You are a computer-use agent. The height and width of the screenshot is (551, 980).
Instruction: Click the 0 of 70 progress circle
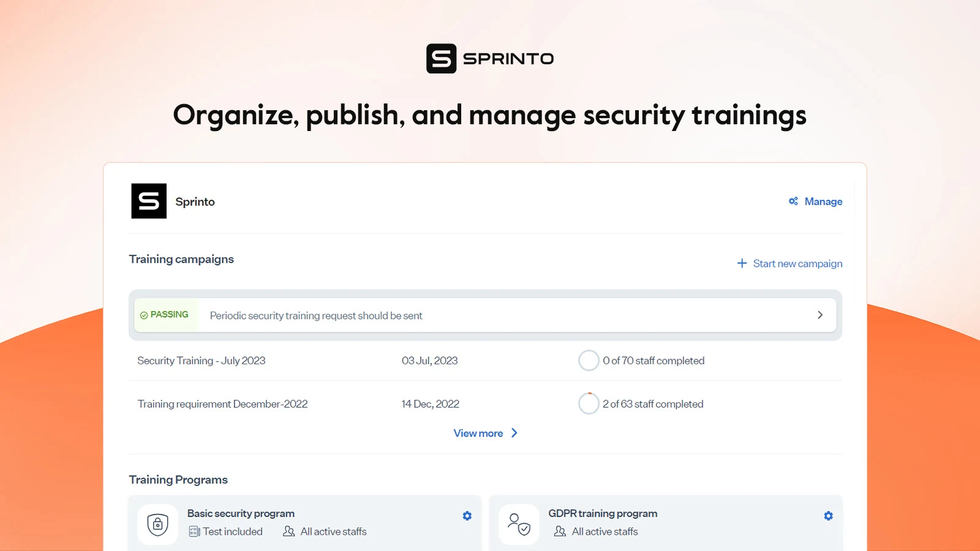589,361
